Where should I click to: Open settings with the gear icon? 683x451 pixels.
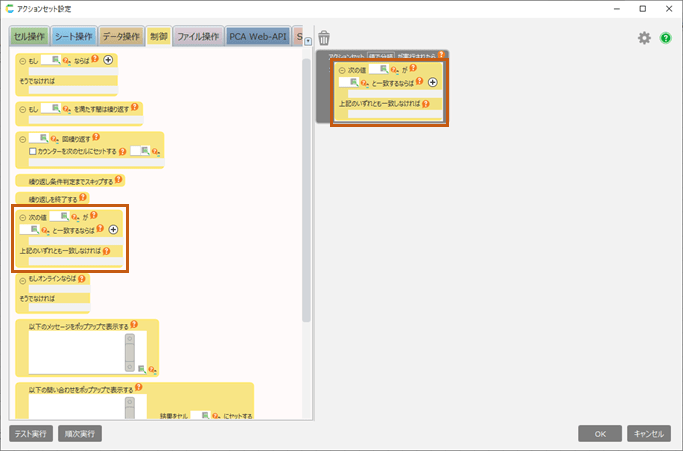click(x=644, y=38)
